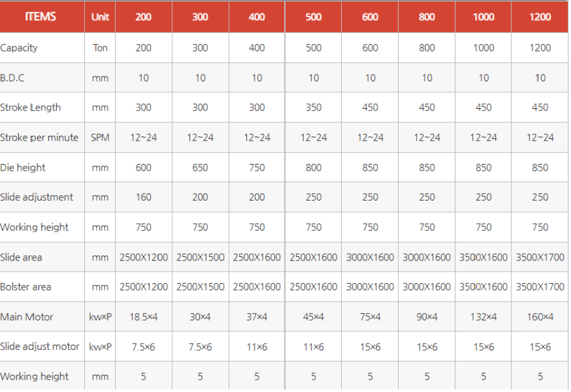The height and width of the screenshot is (392, 571).
Task: Select the SPM unit cell
Action: [x=100, y=138]
